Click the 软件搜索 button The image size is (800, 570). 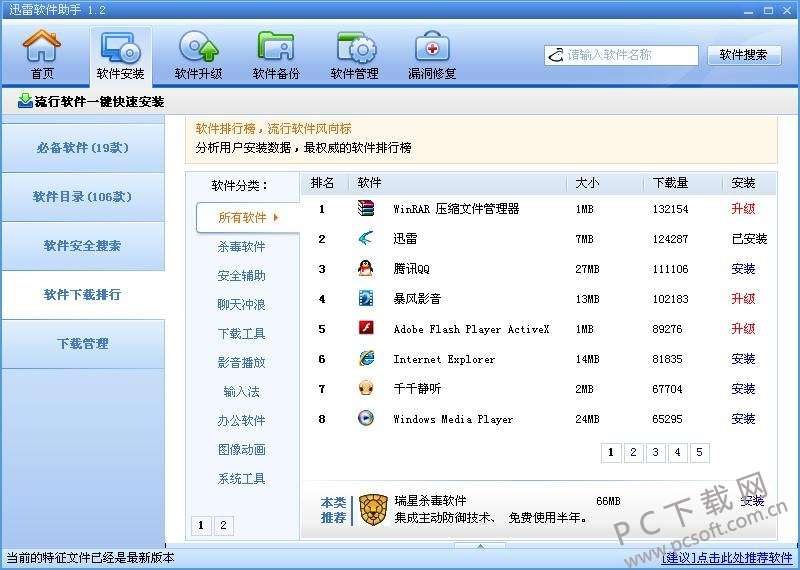click(744, 55)
